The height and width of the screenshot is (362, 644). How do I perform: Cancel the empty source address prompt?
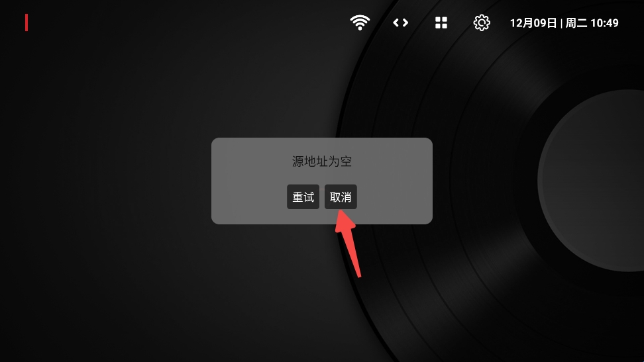[x=341, y=197]
